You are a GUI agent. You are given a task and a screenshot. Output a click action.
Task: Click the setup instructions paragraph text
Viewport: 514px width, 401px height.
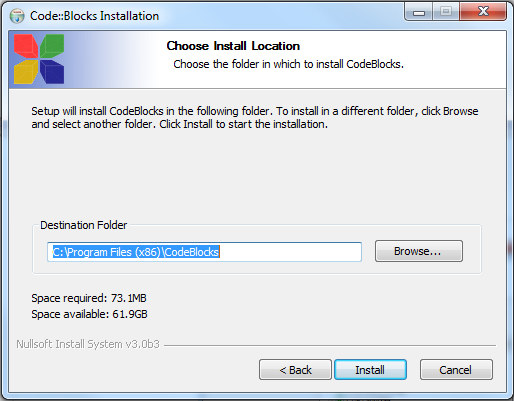click(255, 117)
